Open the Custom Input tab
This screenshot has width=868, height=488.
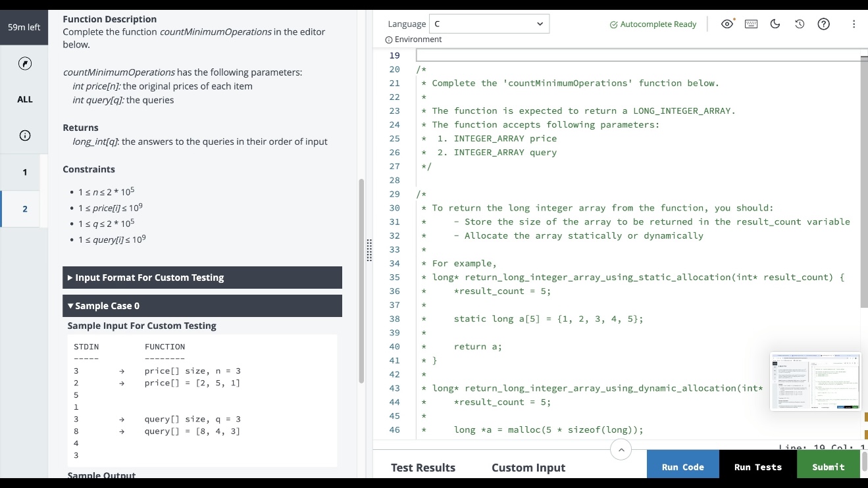pyautogui.click(x=528, y=468)
